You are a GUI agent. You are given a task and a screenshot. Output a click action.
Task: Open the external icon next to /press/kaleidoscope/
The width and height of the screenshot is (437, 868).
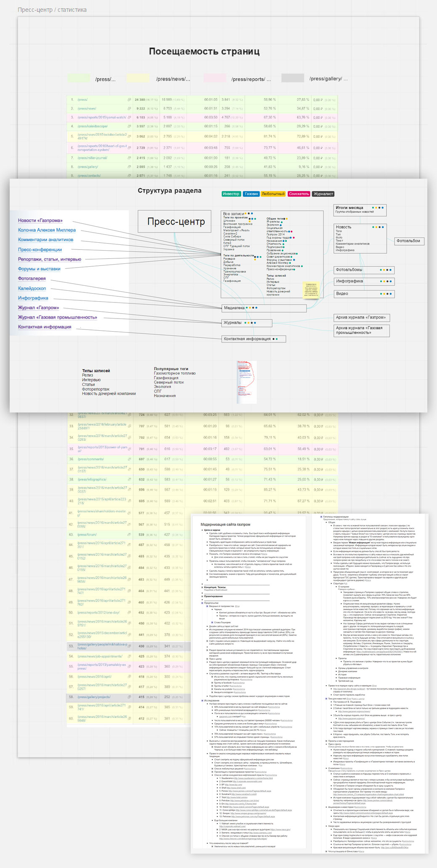129,126
